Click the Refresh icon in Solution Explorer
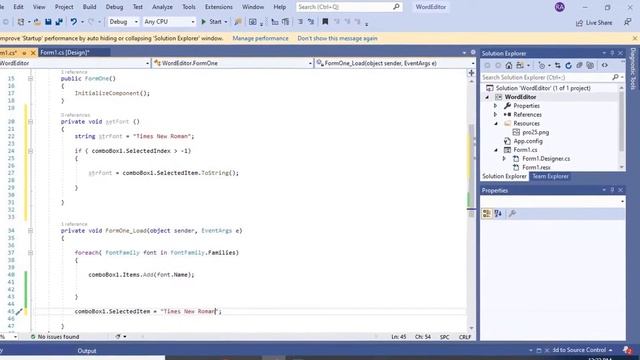Screen dimensions: 640x360 point(569,65)
